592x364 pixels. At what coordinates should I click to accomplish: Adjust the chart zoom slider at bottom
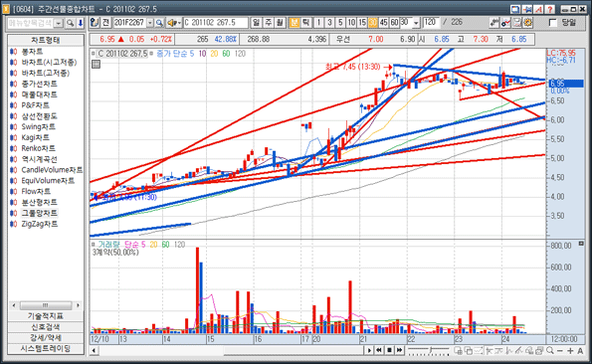click(x=429, y=350)
